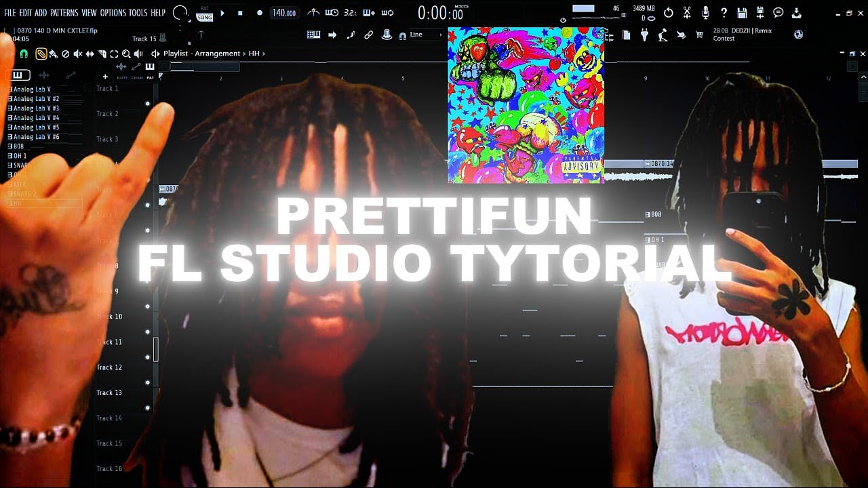
Task: Open the one-click audio recording microphone icon
Action: click(x=706, y=13)
